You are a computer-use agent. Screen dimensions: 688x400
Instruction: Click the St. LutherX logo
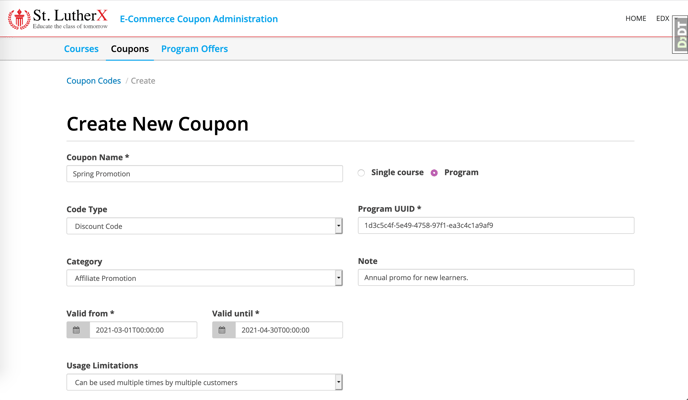click(x=57, y=19)
